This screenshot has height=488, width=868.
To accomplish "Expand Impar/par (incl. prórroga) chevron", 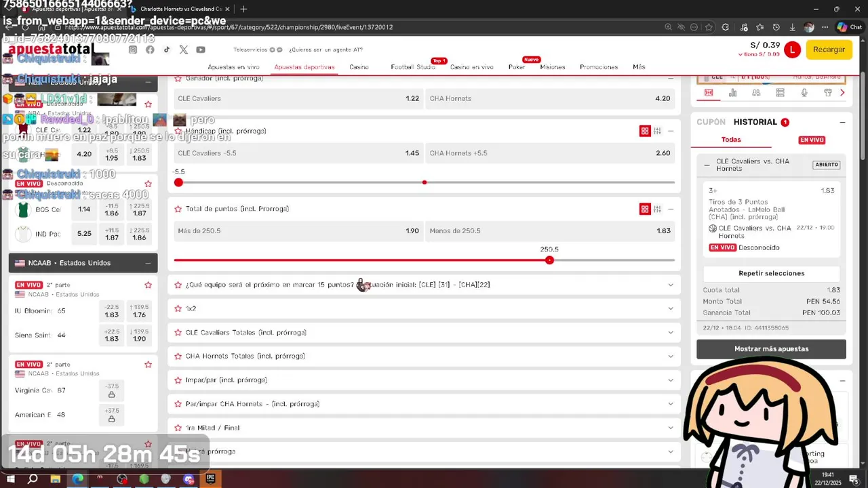I will [671, 380].
